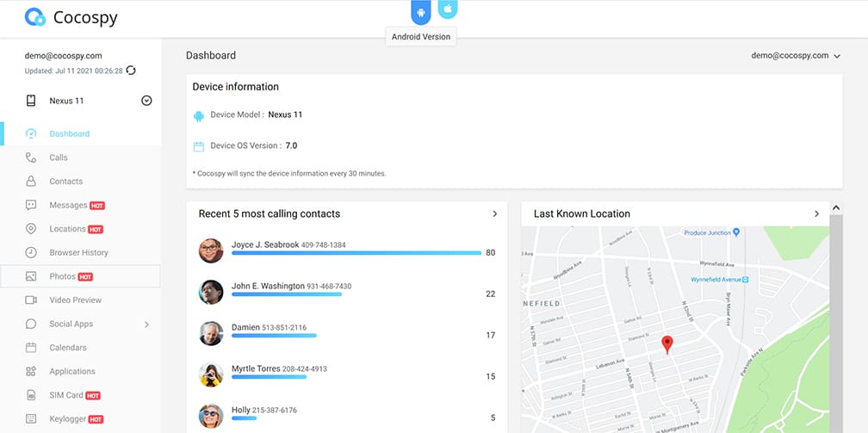868x433 pixels.
Task: Click the Social Apps chat bubble icon
Action: click(x=31, y=324)
